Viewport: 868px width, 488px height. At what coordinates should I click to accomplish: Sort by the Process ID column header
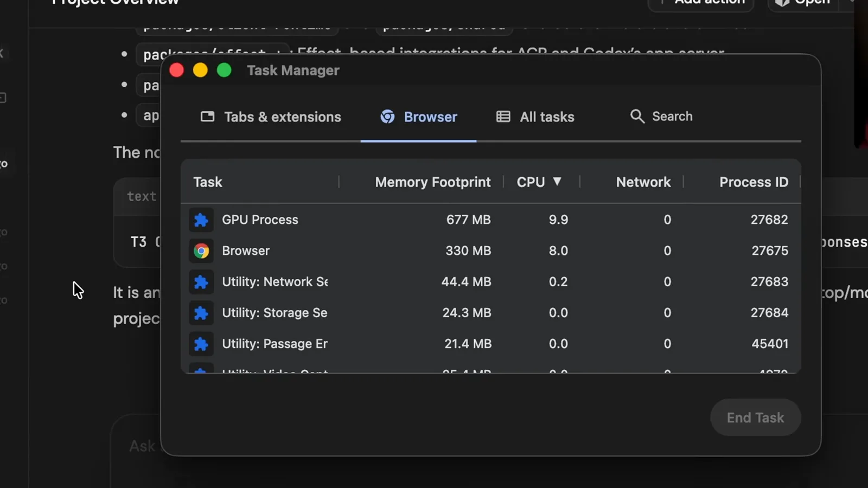click(x=754, y=182)
